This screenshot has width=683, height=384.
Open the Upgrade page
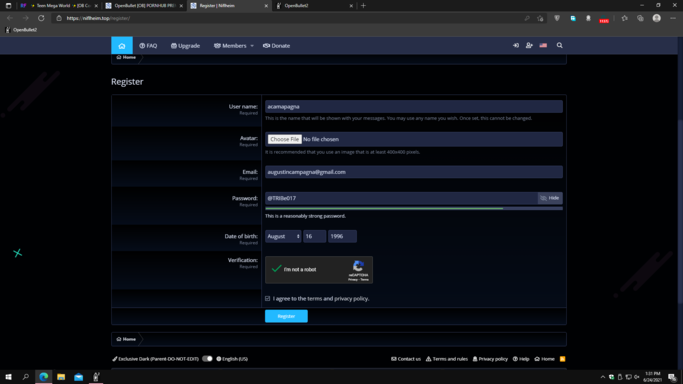[185, 46]
